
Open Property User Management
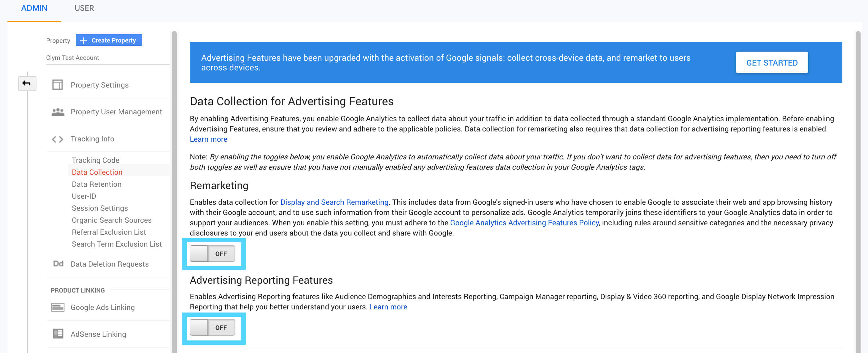pos(116,111)
